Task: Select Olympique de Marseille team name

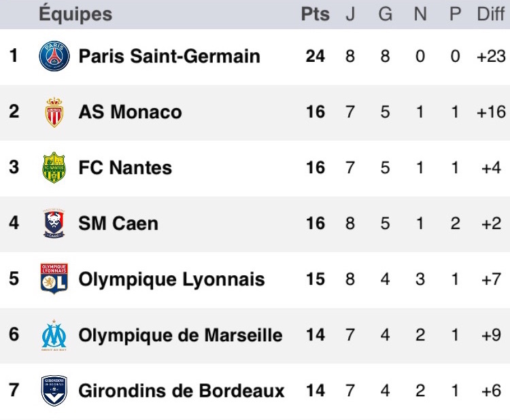Action: coord(180,335)
